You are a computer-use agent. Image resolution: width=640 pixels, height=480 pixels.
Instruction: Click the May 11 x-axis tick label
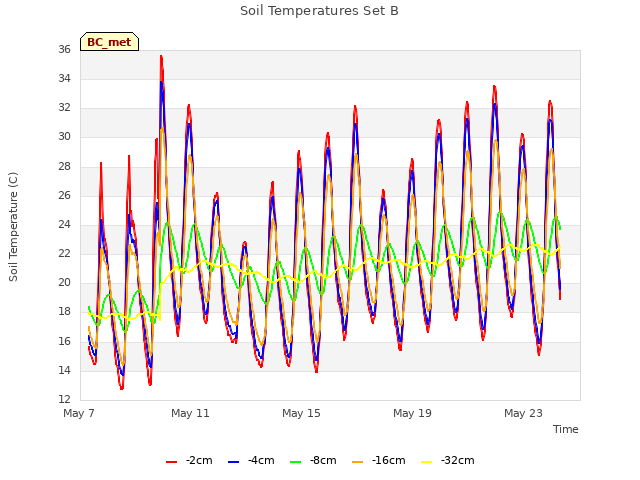[x=190, y=413]
